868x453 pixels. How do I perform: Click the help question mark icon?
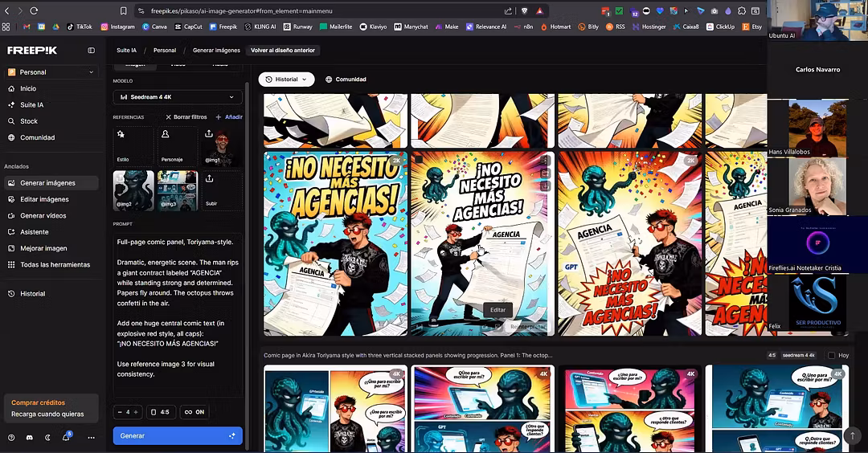tap(11, 437)
